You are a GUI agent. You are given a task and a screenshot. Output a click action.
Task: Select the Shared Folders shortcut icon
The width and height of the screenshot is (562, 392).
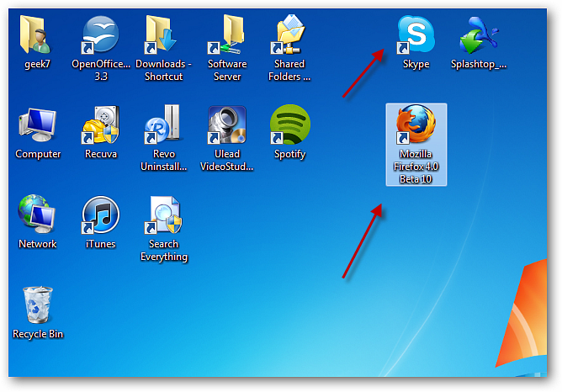(x=289, y=34)
